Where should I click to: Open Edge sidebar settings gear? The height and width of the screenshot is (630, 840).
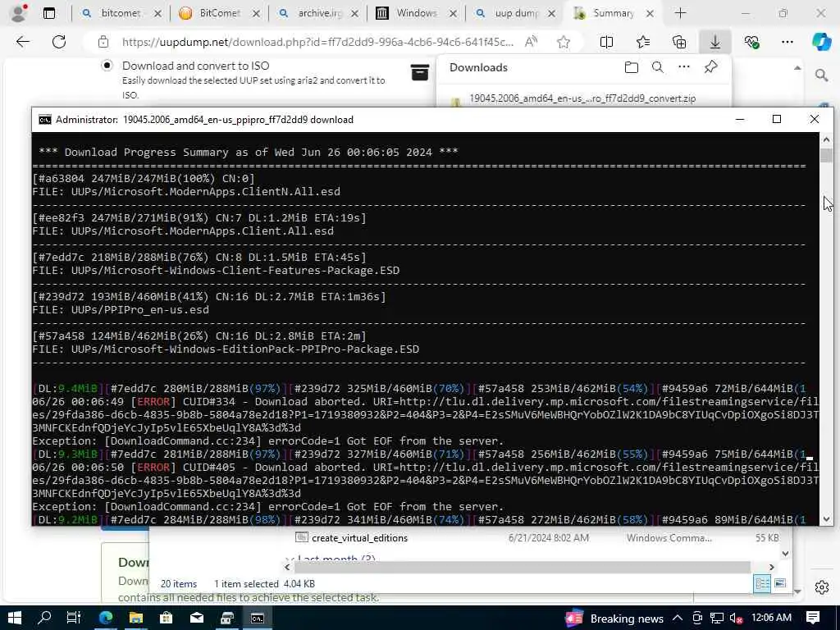pos(822,587)
